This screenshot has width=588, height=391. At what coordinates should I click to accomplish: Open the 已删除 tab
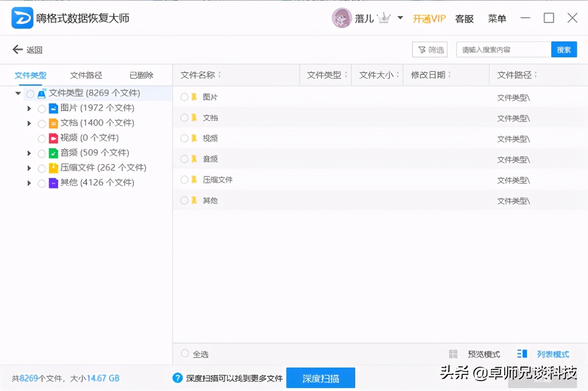coord(142,75)
